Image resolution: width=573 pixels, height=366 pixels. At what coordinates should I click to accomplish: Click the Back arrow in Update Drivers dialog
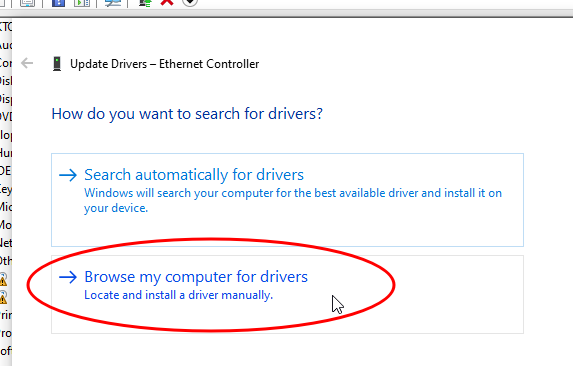(27, 63)
